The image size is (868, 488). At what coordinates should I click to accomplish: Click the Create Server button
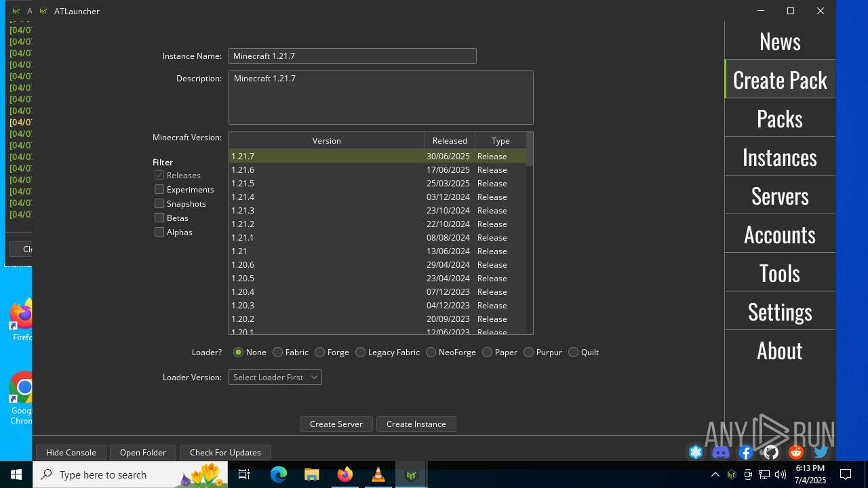(x=336, y=424)
